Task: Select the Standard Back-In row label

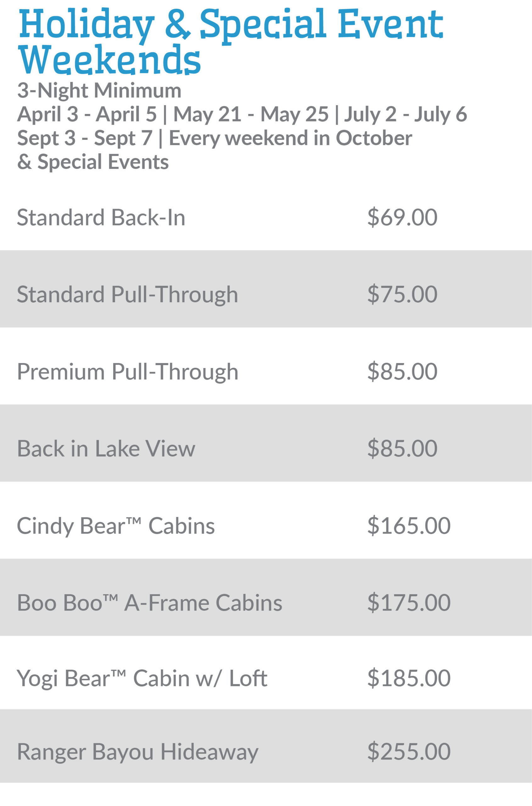Action: 101,217
